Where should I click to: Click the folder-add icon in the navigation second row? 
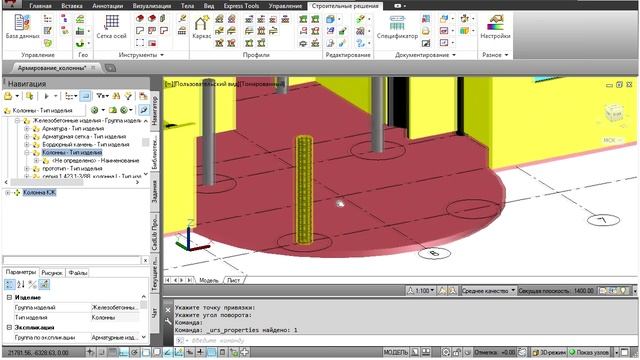[113, 110]
